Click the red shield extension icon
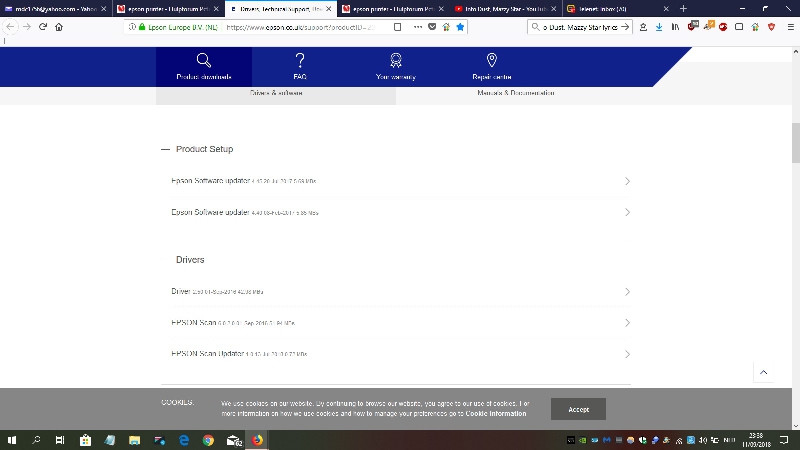 point(771,27)
